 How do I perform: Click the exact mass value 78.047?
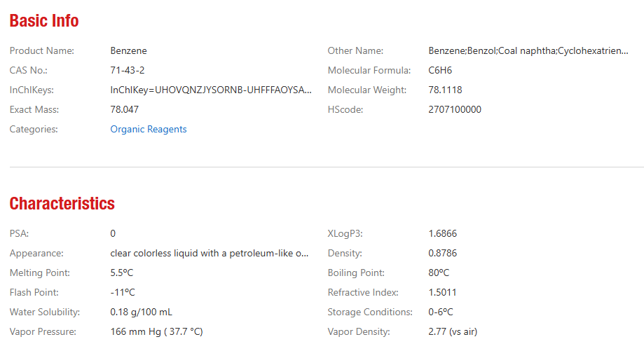point(125,109)
